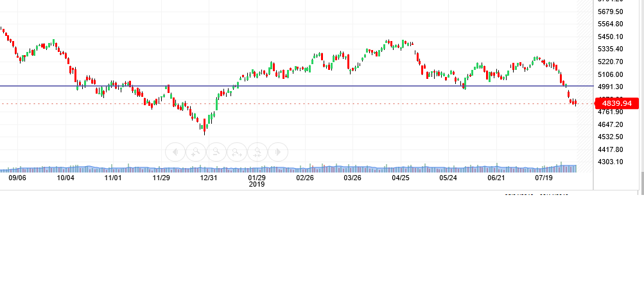
Task: Click the 5450.10 price axis label
Action: click(x=611, y=37)
